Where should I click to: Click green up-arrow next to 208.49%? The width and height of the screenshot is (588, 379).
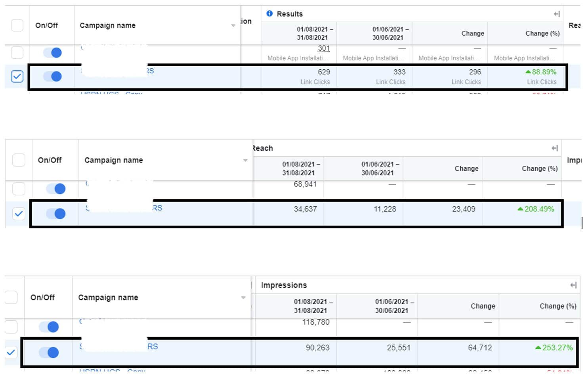click(x=520, y=209)
